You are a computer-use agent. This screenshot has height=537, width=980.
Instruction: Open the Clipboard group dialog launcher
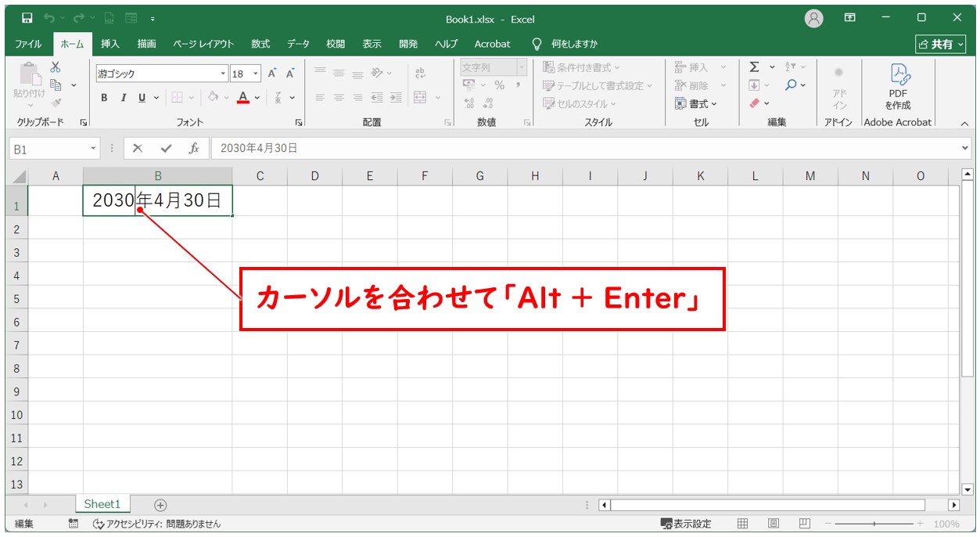[x=84, y=123]
